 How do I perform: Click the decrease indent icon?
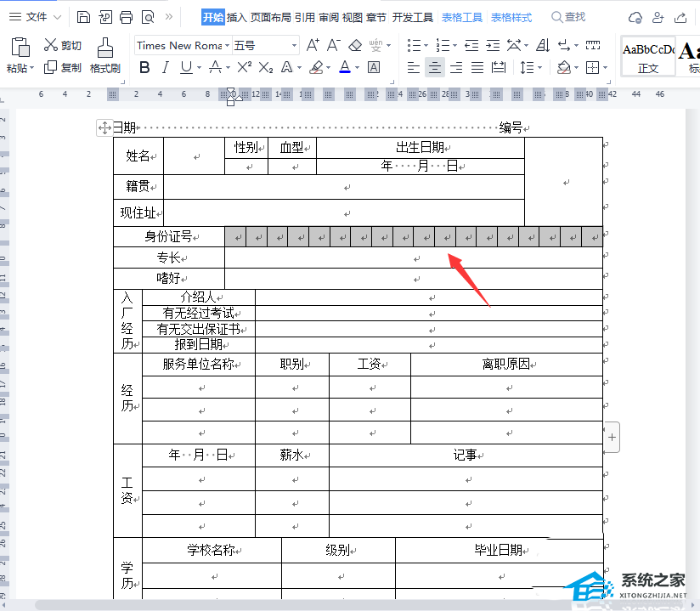tap(471, 45)
